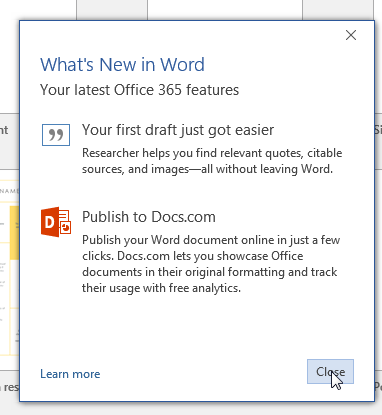The height and width of the screenshot is (415, 382).
Task: Click the orange Docs.com icon
Action: point(56,222)
